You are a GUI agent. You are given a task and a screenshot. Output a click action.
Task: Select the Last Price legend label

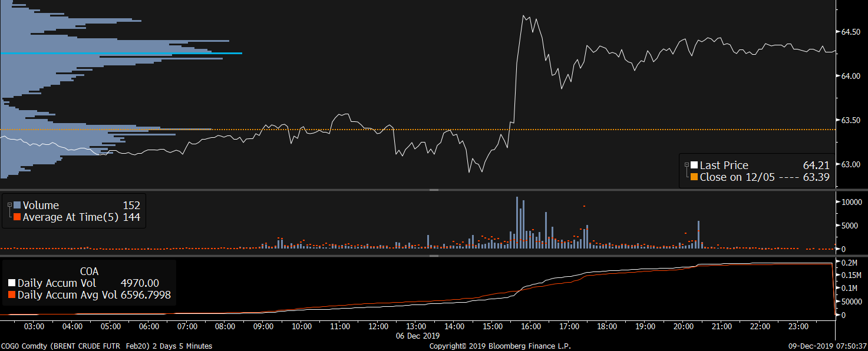724,165
